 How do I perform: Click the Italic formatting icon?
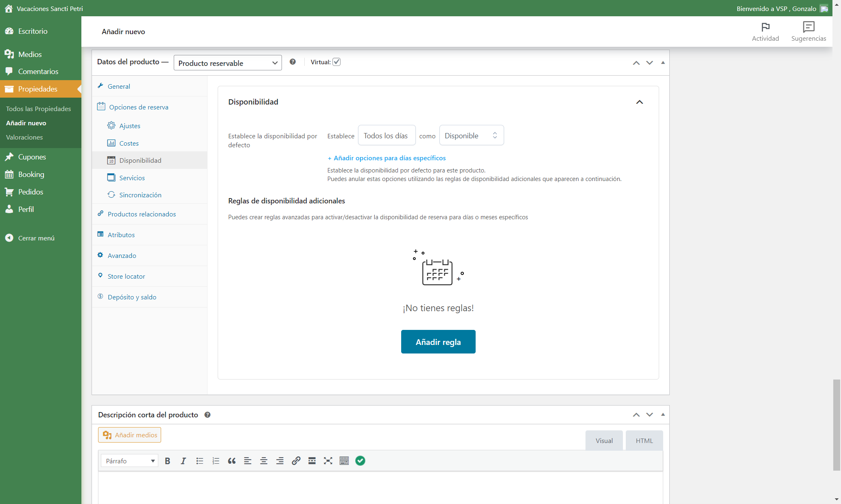click(183, 461)
